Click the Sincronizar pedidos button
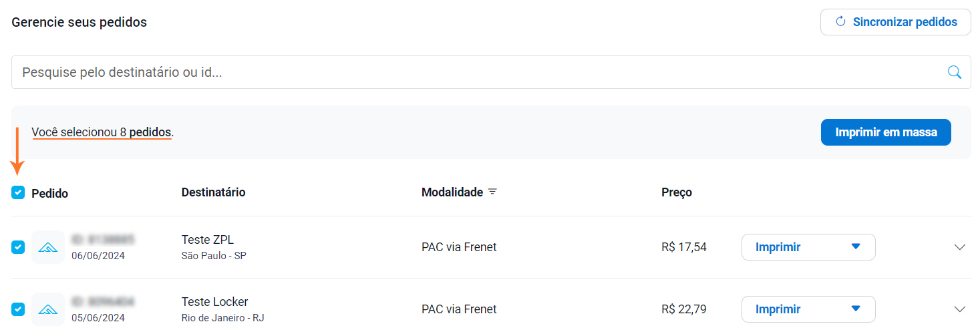980x336 pixels. pyautogui.click(x=895, y=22)
